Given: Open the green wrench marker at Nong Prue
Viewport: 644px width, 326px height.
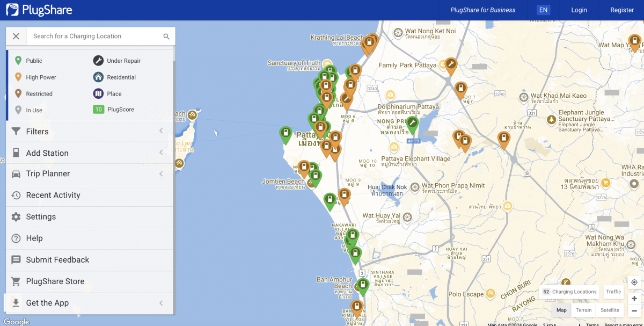Looking at the screenshot, I should [412, 125].
